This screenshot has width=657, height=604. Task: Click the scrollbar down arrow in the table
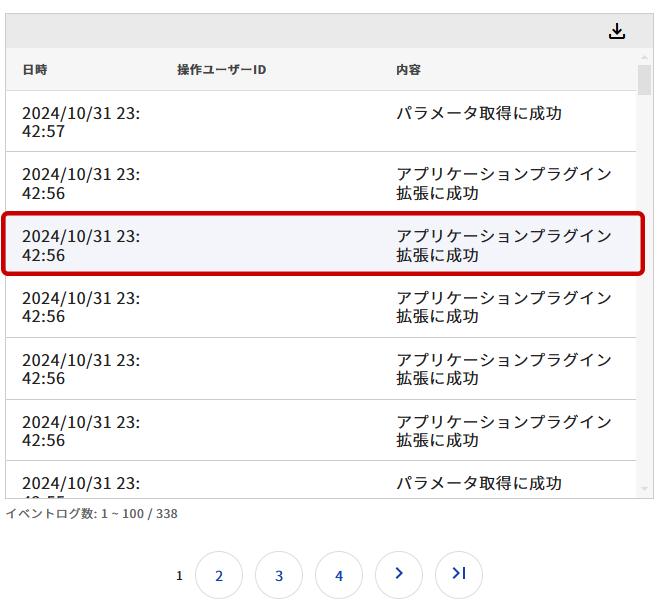[x=645, y=490]
